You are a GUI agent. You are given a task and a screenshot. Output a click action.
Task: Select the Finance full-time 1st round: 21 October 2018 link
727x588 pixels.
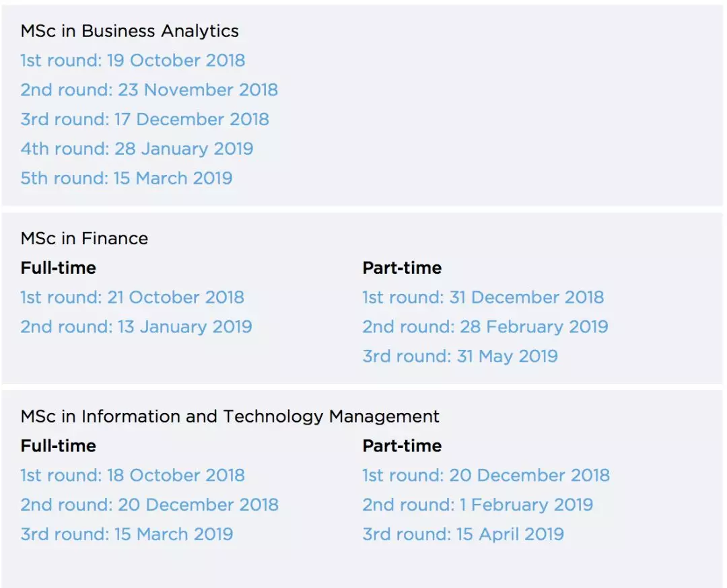pyautogui.click(x=132, y=297)
